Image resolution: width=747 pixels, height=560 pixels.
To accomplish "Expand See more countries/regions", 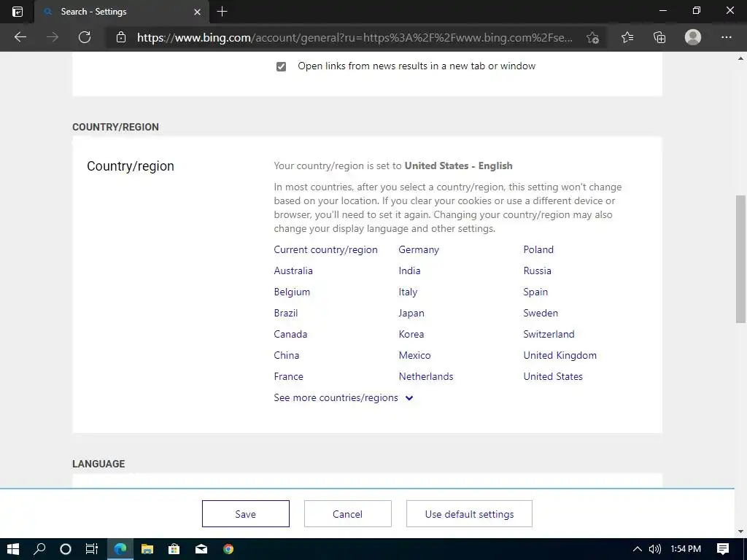I will pyautogui.click(x=343, y=397).
